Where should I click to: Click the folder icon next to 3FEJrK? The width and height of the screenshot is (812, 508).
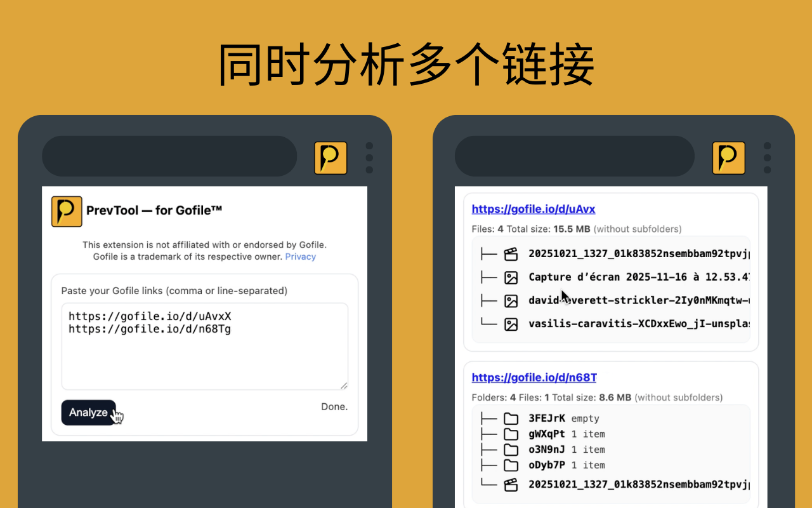(x=511, y=418)
